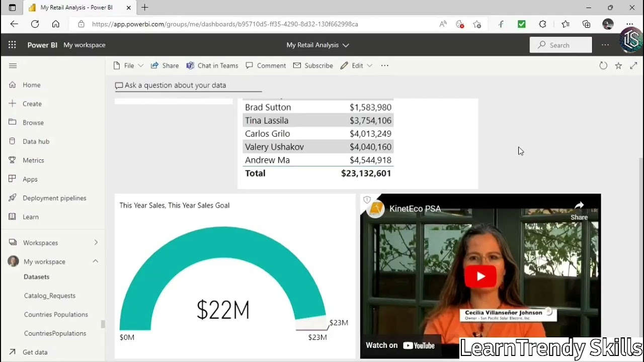The image size is (644, 362).
Task: Click the Power BI search box
Action: point(560,45)
